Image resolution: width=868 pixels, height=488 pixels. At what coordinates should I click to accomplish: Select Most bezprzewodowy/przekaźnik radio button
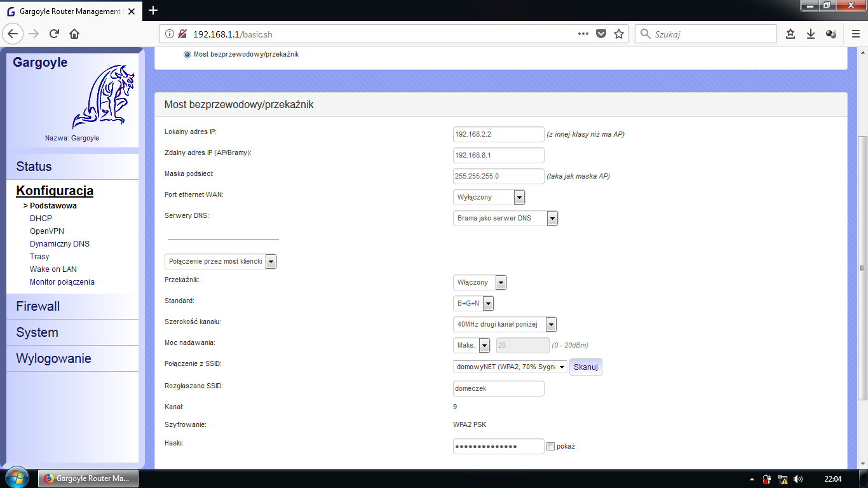187,55
